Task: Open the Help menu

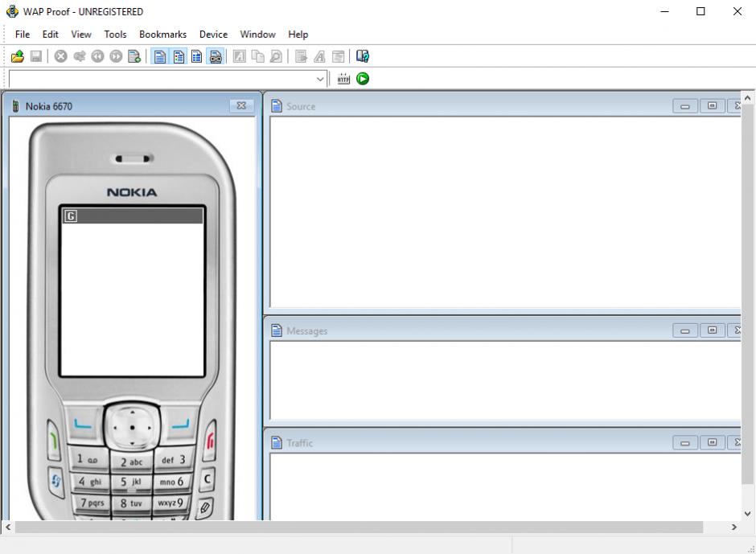Action: pos(298,35)
